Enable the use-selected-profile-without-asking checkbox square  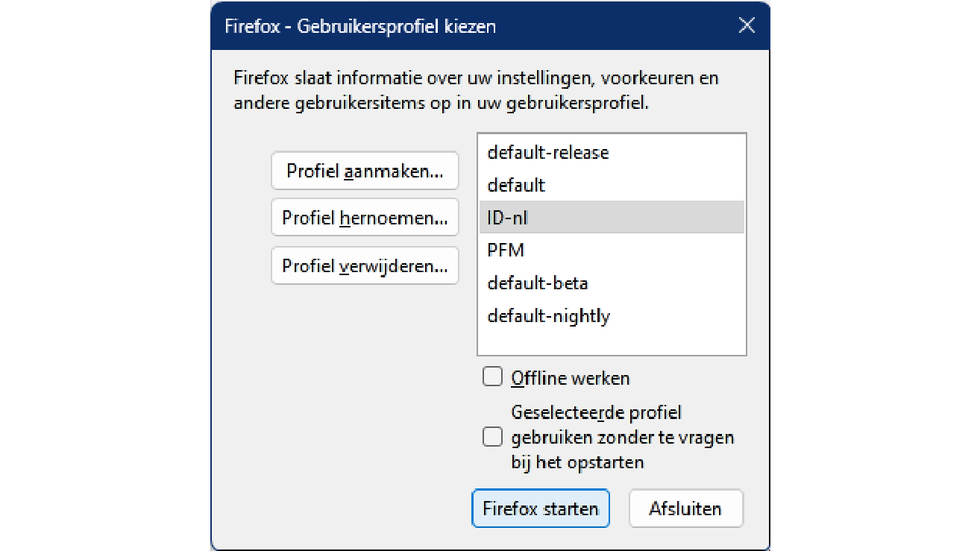(492, 437)
